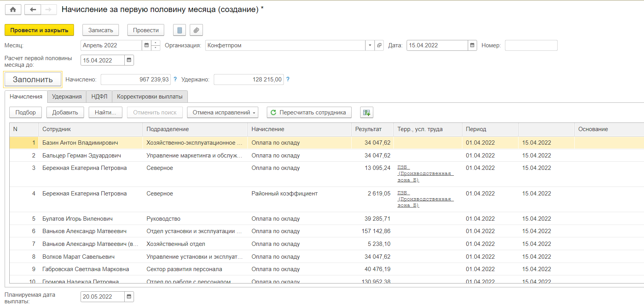
Task: Switch to the Удержания tab
Action: click(x=67, y=97)
